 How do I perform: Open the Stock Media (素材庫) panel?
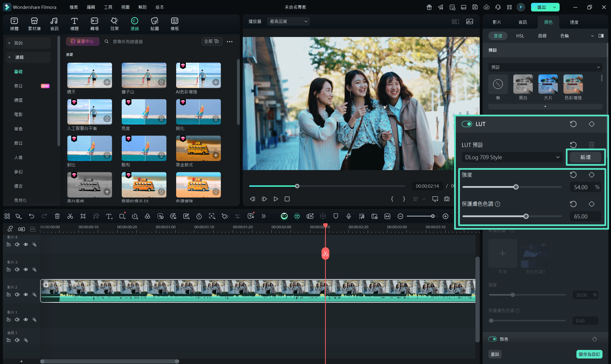click(x=34, y=24)
